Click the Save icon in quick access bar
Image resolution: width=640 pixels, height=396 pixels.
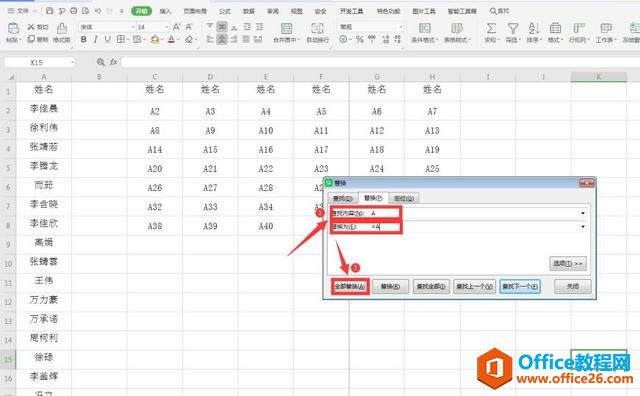(49, 11)
